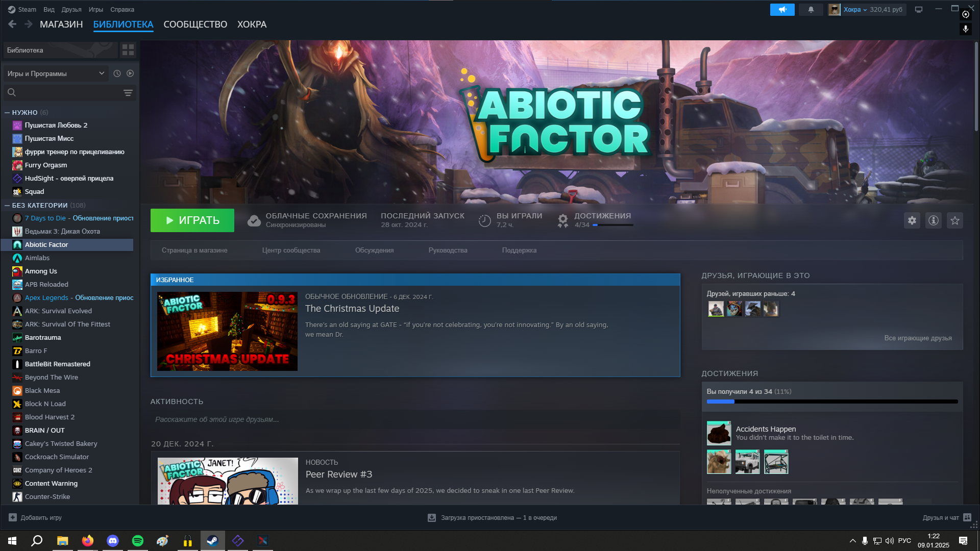This screenshot has width=980, height=551.
Task: Open Windows notification center icon
Action: click(x=963, y=541)
